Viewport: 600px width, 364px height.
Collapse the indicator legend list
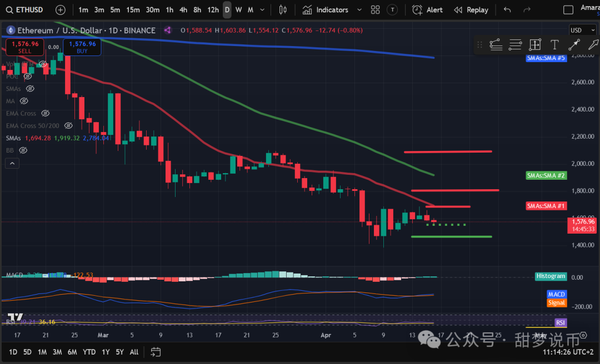click(12, 163)
